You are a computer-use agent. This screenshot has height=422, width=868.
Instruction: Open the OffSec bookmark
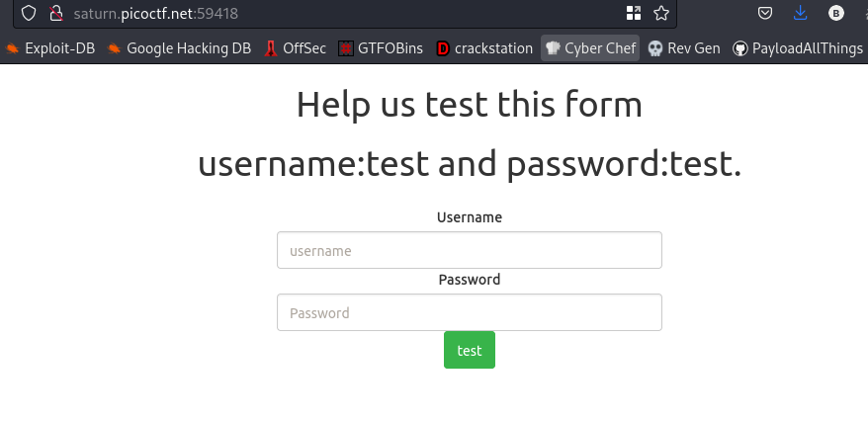[x=295, y=48]
